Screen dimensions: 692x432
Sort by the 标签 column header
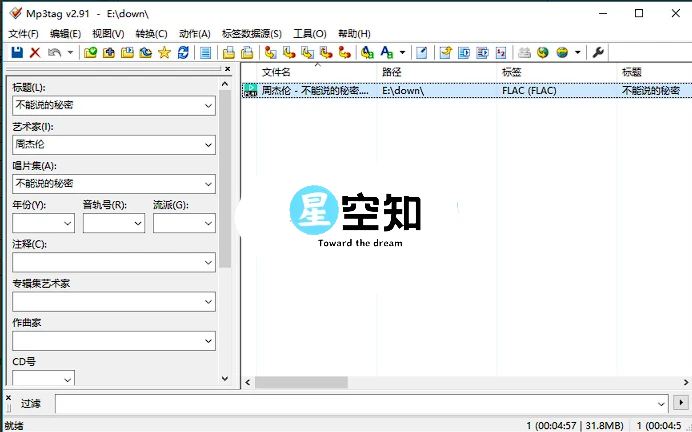(557, 72)
